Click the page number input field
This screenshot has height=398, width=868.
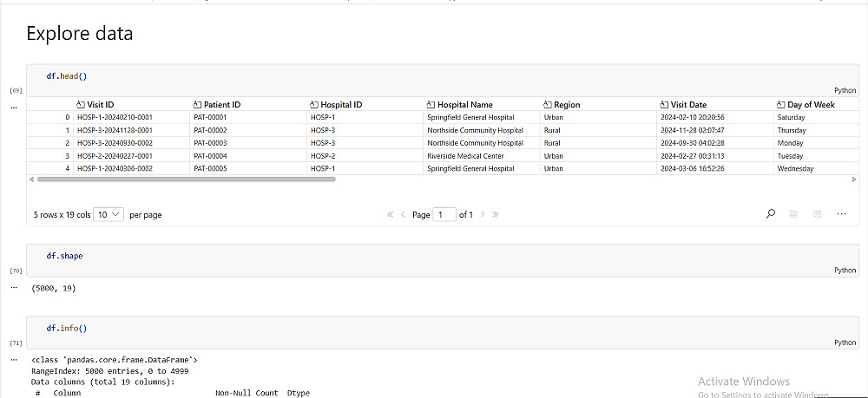(444, 214)
